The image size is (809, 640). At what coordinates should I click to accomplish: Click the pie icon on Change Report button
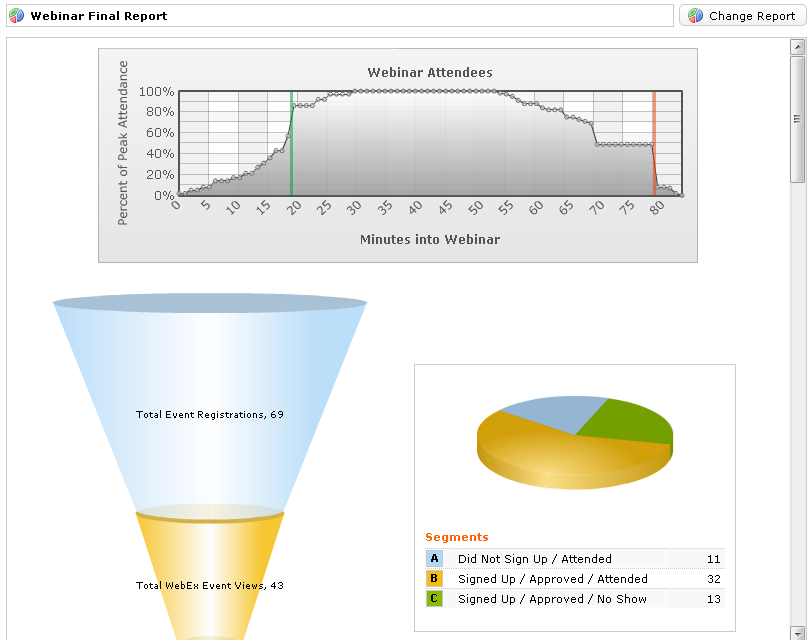coord(695,16)
